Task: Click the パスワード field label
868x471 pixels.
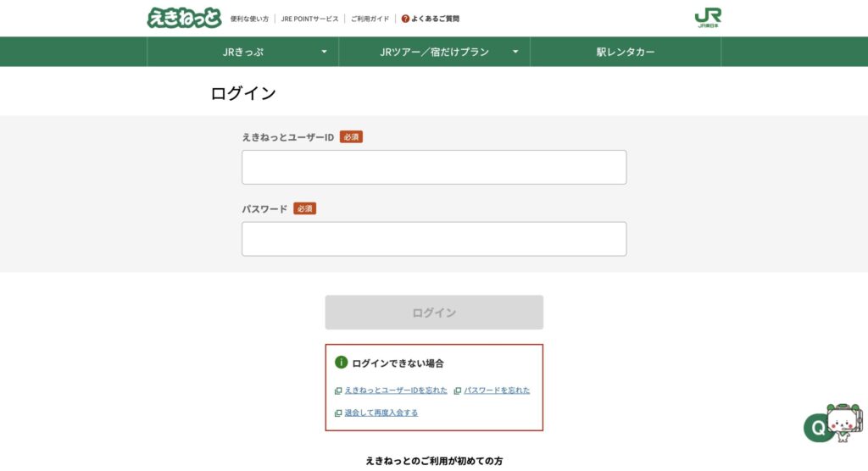Action: pos(264,208)
